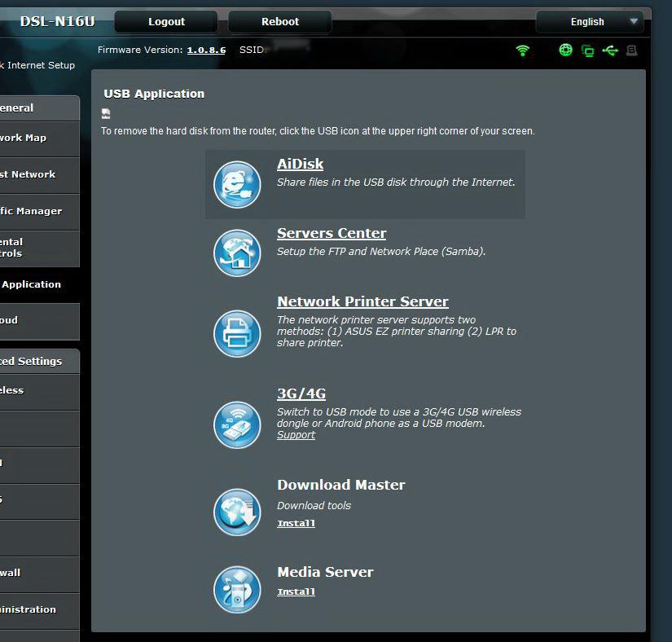Viewport: 672px width, 642px height.
Task: Click the Media Server music icon
Action: 237,590
